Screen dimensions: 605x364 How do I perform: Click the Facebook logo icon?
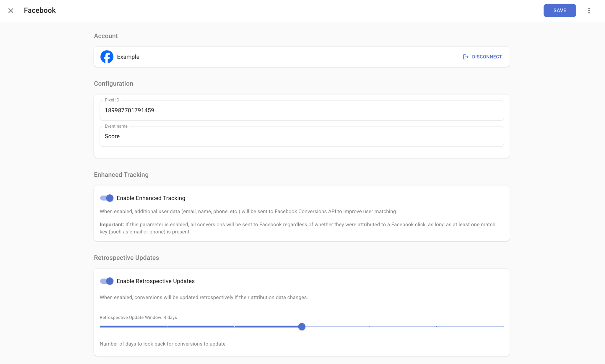click(x=107, y=57)
